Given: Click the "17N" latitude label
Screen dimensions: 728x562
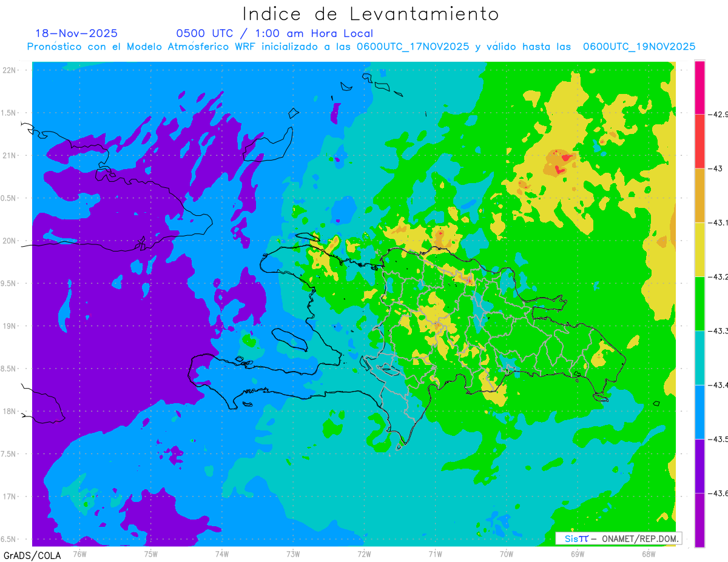Looking at the screenshot, I should point(8,497).
